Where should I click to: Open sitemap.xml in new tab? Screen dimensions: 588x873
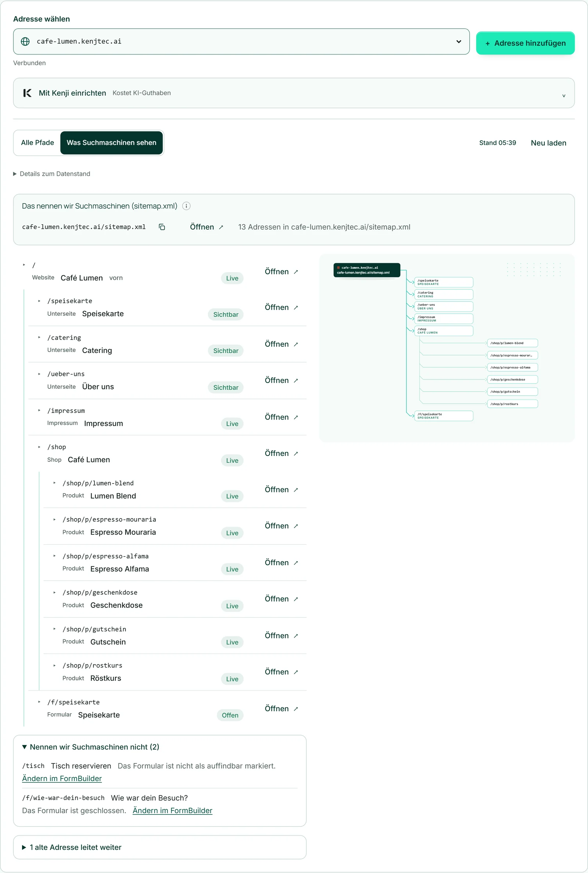[x=206, y=227]
